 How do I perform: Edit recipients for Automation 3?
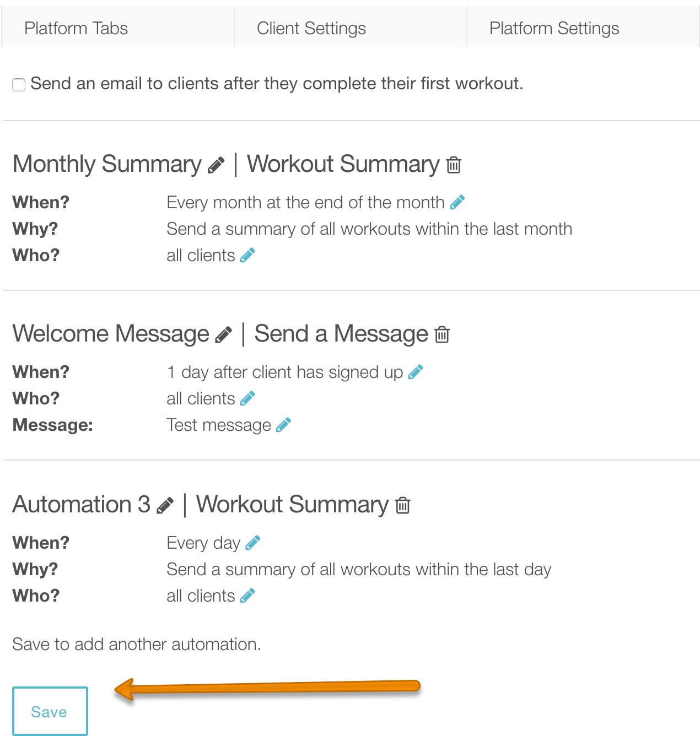coord(247,595)
